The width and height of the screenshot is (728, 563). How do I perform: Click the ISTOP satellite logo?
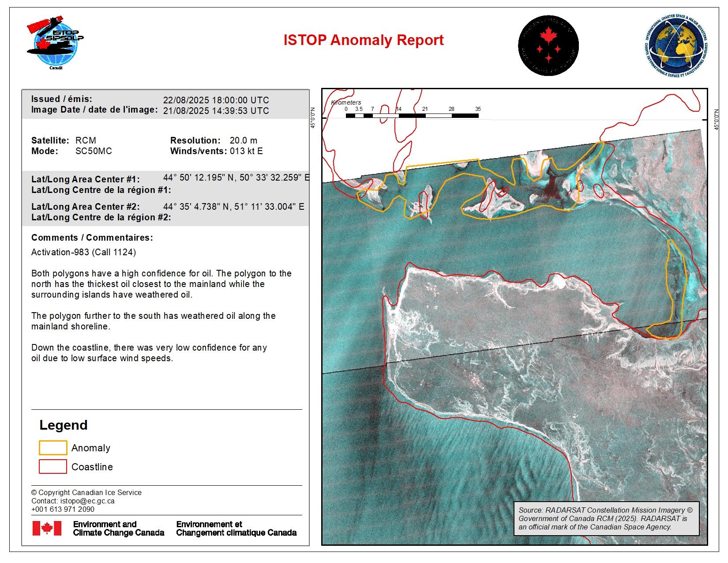[x=55, y=43]
